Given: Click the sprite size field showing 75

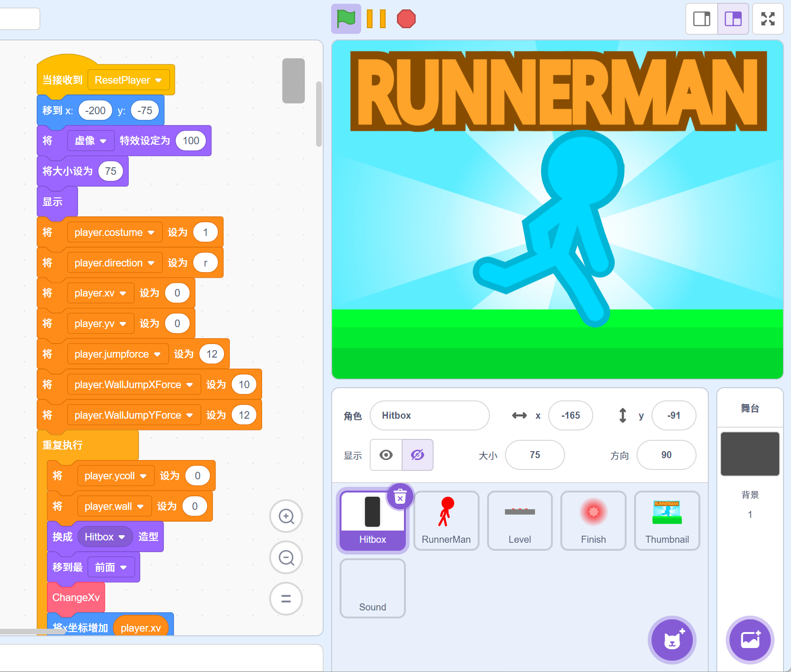Looking at the screenshot, I should [535, 455].
